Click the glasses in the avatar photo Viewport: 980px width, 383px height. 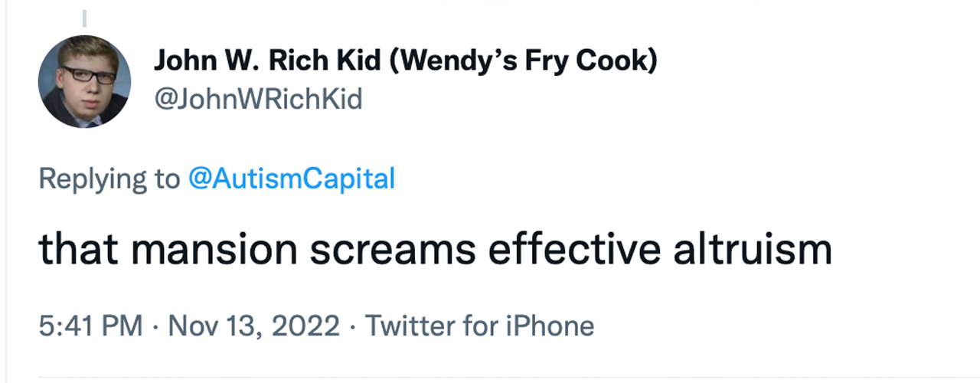87,75
